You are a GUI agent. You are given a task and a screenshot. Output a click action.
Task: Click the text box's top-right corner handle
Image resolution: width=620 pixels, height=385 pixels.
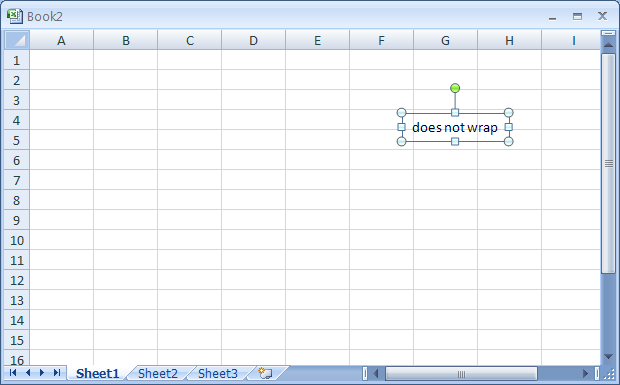[509, 113]
